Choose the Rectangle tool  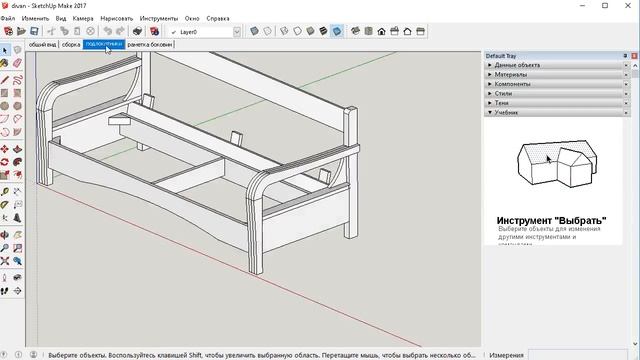click(x=4, y=93)
